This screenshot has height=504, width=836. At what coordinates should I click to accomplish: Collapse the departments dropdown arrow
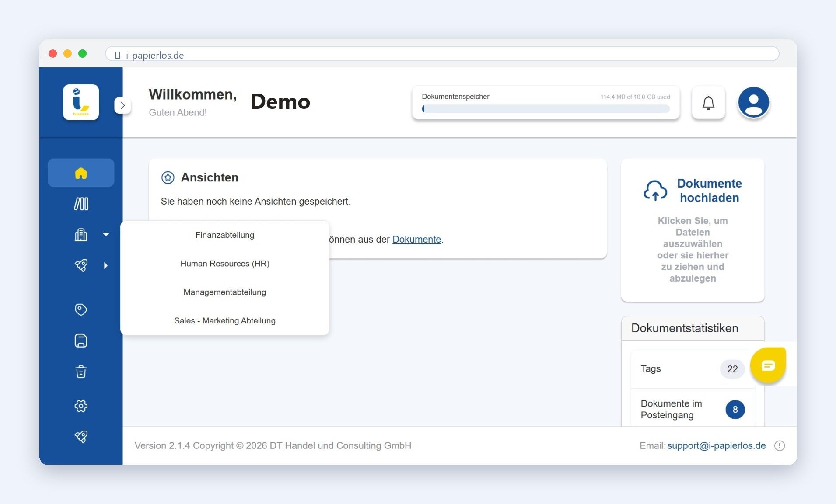106,235
